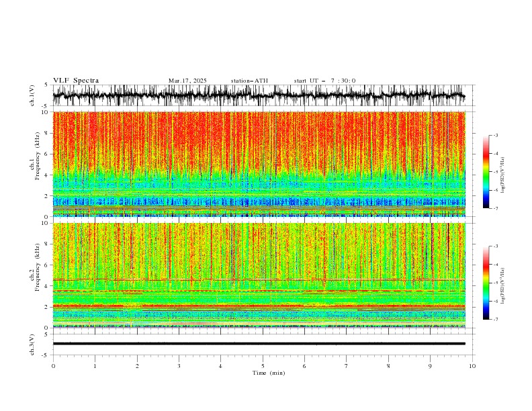Image resolution: width=532 pixels, height=411 pixels.
Task: Click the ch.1 PSD color scale bar
Action: (x=486, y=172)
